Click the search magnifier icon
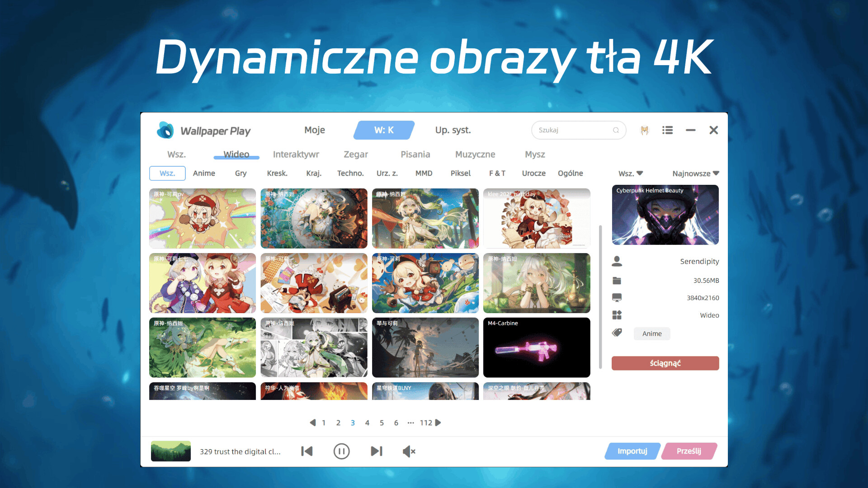The image size is (868, 488). pos(616,130)
